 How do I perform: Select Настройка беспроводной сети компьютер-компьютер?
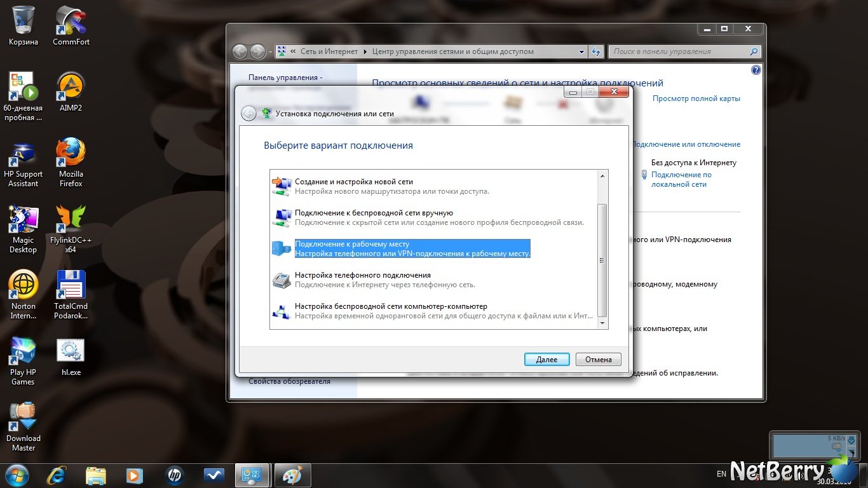click(x=433, y=311)
